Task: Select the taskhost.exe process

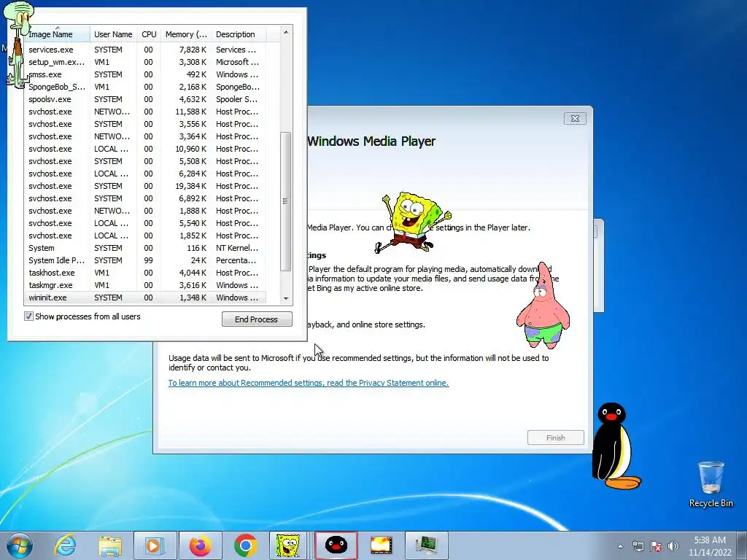Action: coord(145,273)
